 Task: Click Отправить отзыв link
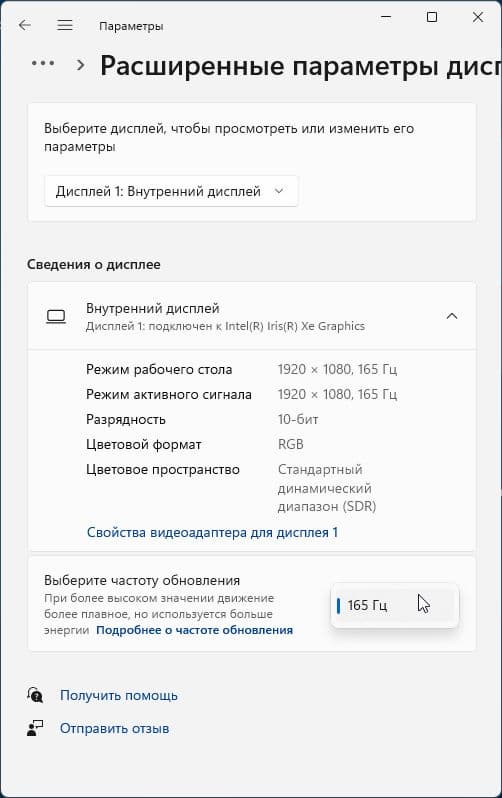click(x=115, y=728)
